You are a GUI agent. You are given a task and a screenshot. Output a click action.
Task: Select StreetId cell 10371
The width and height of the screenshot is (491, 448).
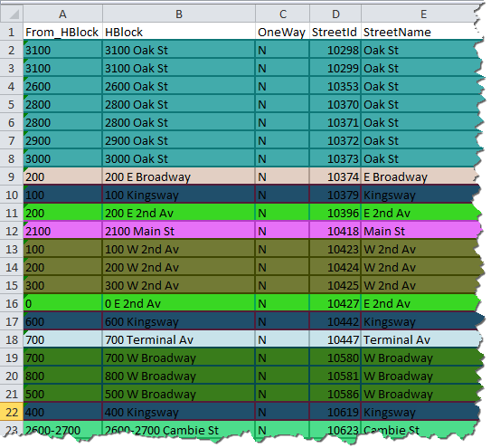335,122
